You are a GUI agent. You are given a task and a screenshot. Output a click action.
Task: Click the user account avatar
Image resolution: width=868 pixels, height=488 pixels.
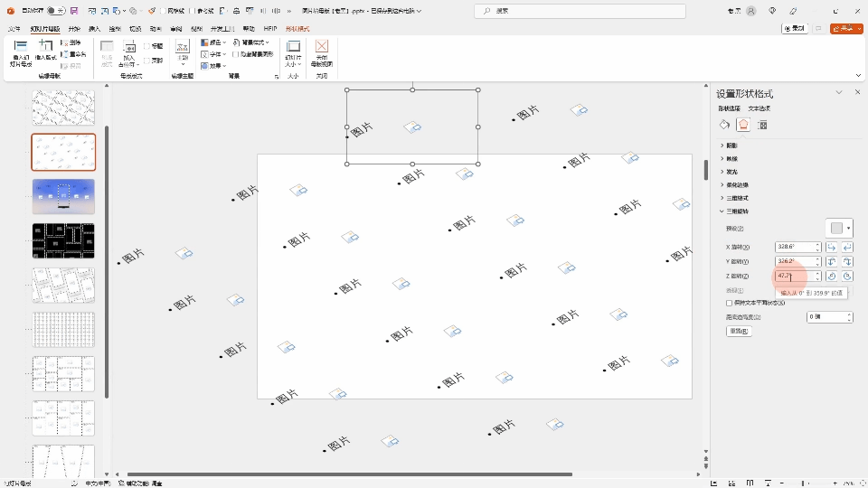[751, 11]
